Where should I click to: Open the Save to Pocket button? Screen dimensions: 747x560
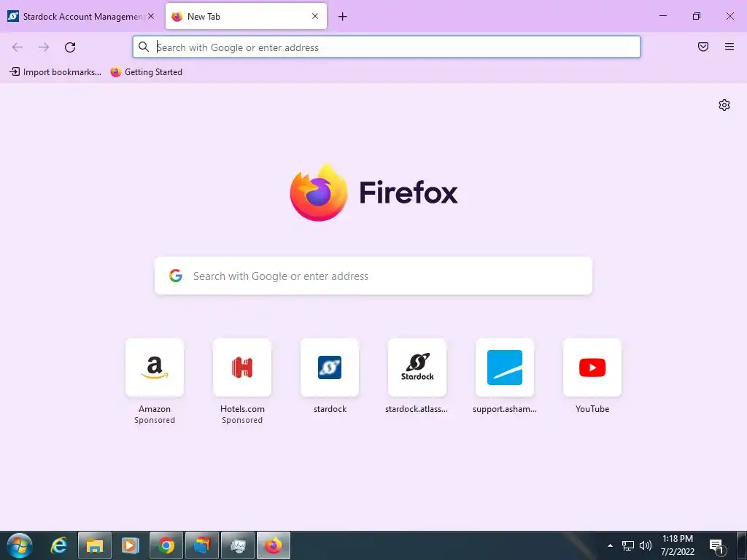point(703,47)
